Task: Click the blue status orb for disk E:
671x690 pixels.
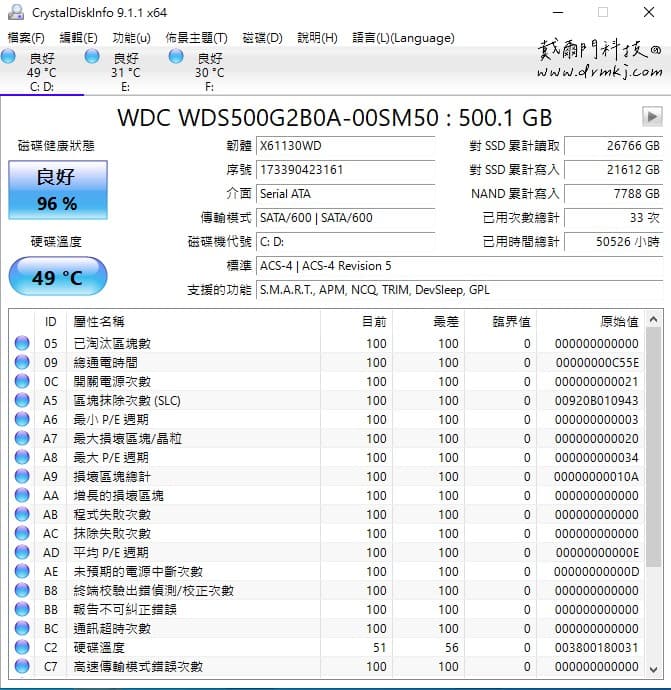Action: pyautogui.click(x=92, y=56)
